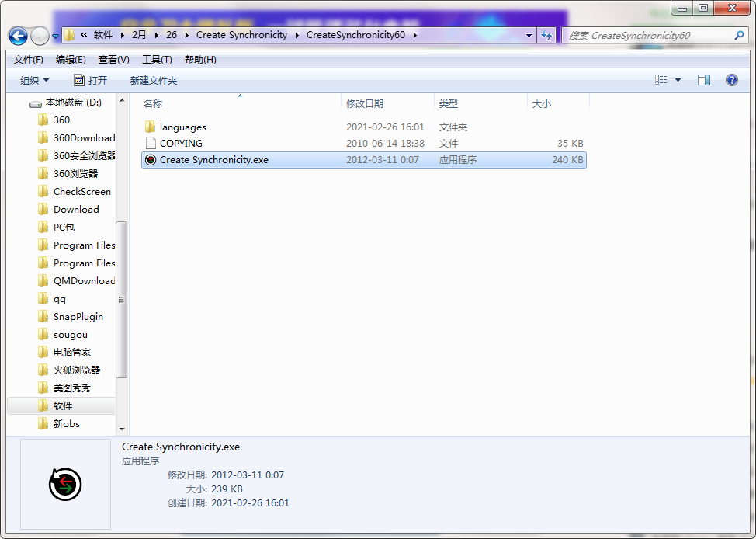This screenshot has width=756, height=539.
Task: Select the Create Synchronicity.exe file icon
Action: 151,160
